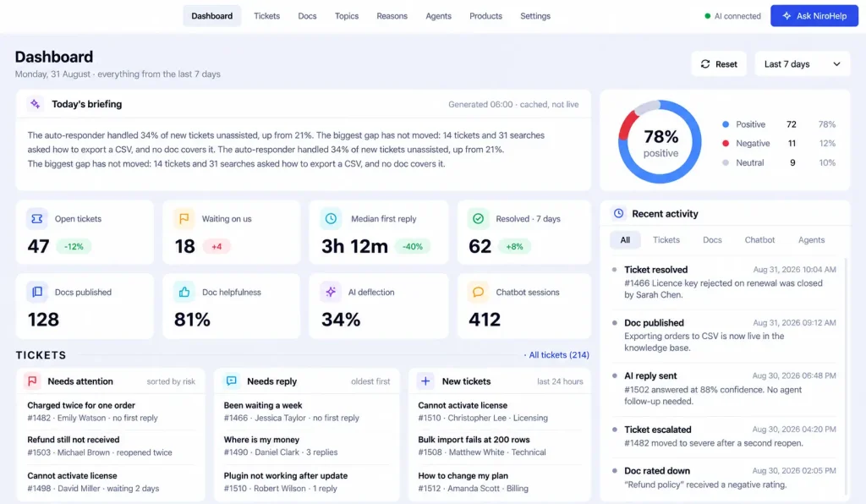The width and height of the screenshot is (866, 504).
Task: Click the sparkle icon on Ask NiroHelp
Action: click(787, 16)
